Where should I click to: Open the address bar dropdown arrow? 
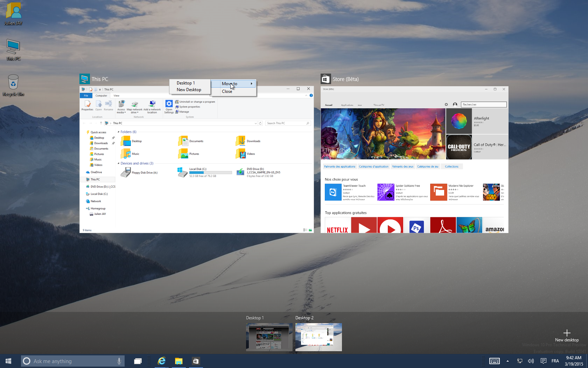[x=255, y=123]
